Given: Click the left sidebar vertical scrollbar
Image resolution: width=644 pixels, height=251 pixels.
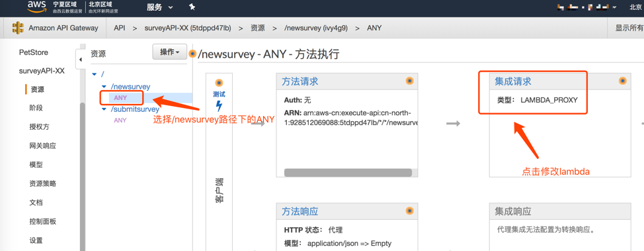Looking at the screenshot, I should point(83,177).
